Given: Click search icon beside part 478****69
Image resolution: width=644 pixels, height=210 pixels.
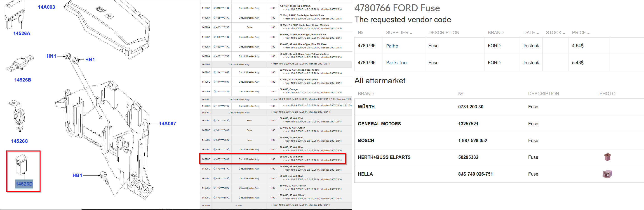Looking at the screenshot, I should tap(228, 188).
